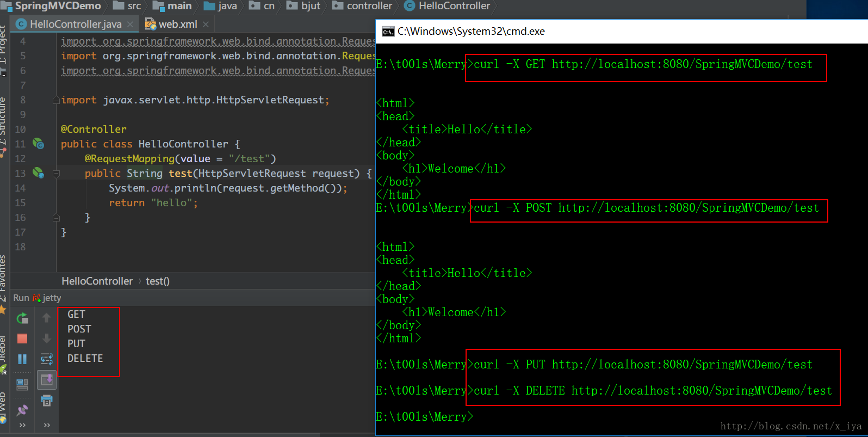
Task: Open the src folder breadcrumb
Action: [127, 6]
